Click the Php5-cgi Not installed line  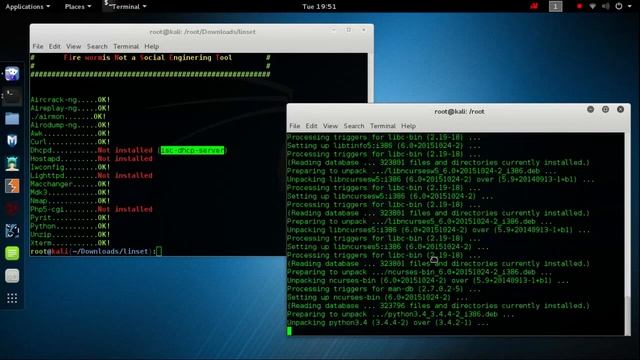91,209
